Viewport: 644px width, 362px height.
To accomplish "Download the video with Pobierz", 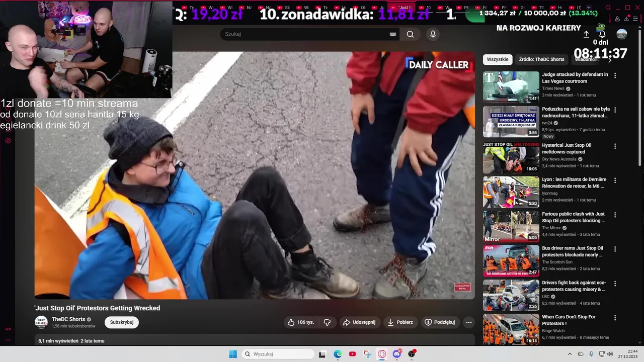I will (400, 322).
